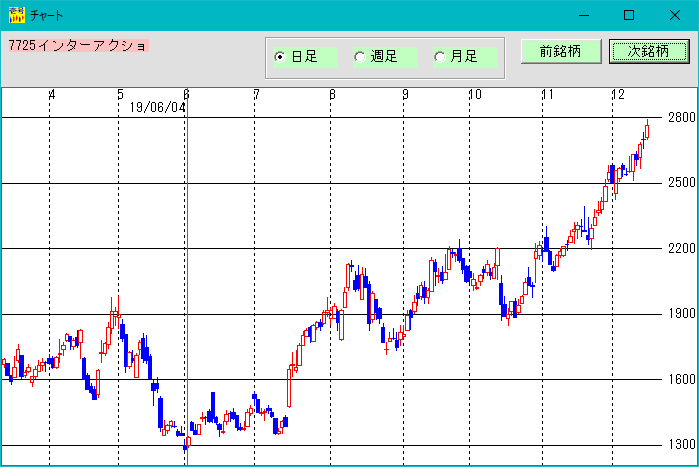Viewport: 699px width, 467px height.
Task: Maximize the チャート window
Action: (x=629, y=15)
